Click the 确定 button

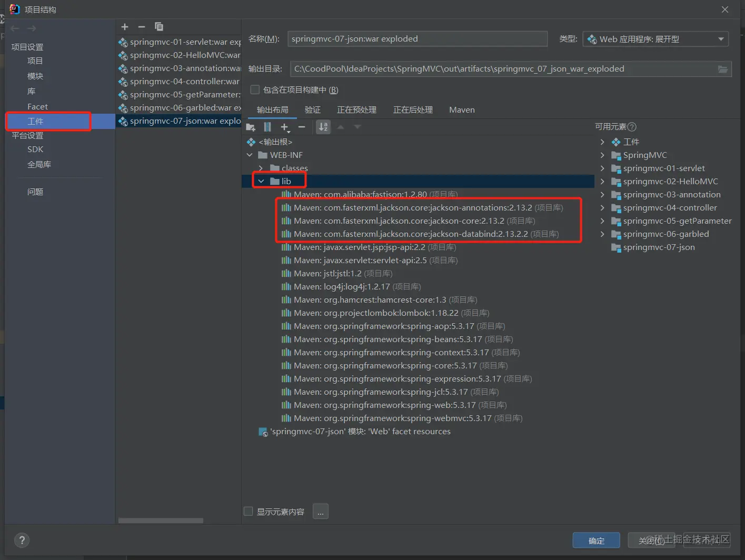point(597,541)
